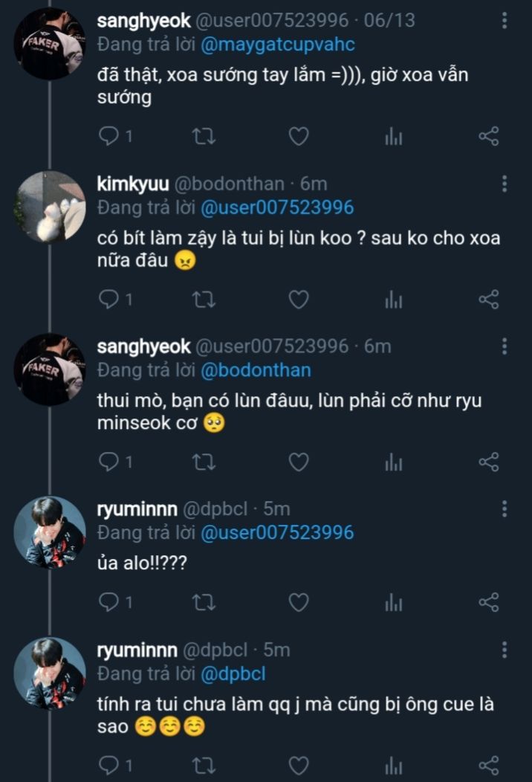
Task: Share sanghyeok's "thui mò" tweet
Action: click(x=488, y=462)
